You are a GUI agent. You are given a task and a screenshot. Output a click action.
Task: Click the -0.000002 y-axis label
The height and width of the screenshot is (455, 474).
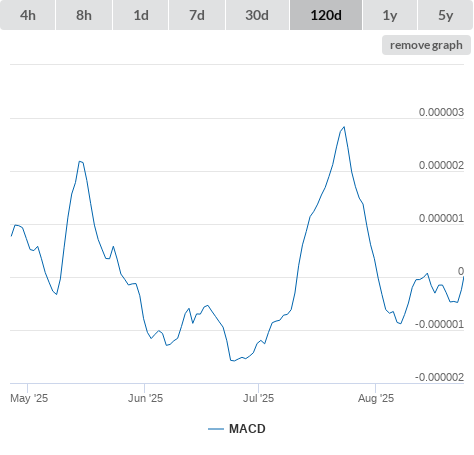pyautogui.click(x=439, y=377)
